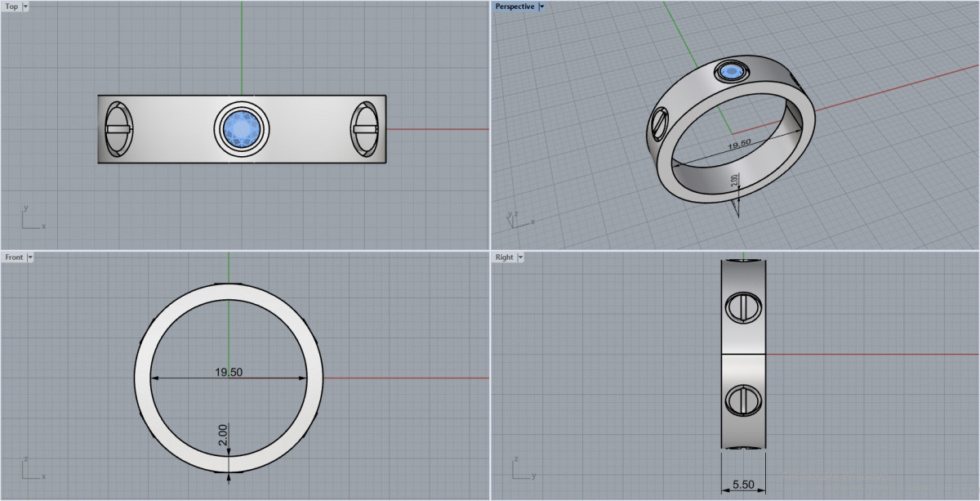Select the Perspective viewport title

pyautogui.click(x=514, y=7)
